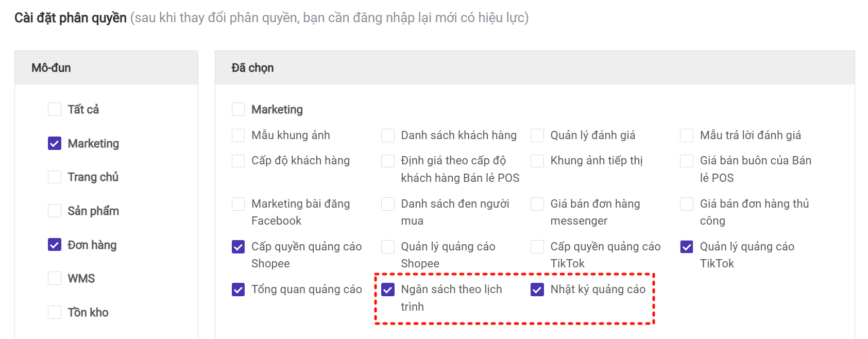Uncheck Cấp quyền quảng cáo Shopee
This screenshot has height=339, width=868.
click(x=238, y=247)
